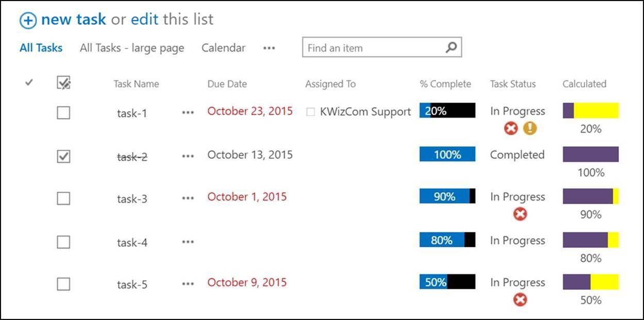Click the red error icon on task-3
Screen dimensions: 644x320
520,213
